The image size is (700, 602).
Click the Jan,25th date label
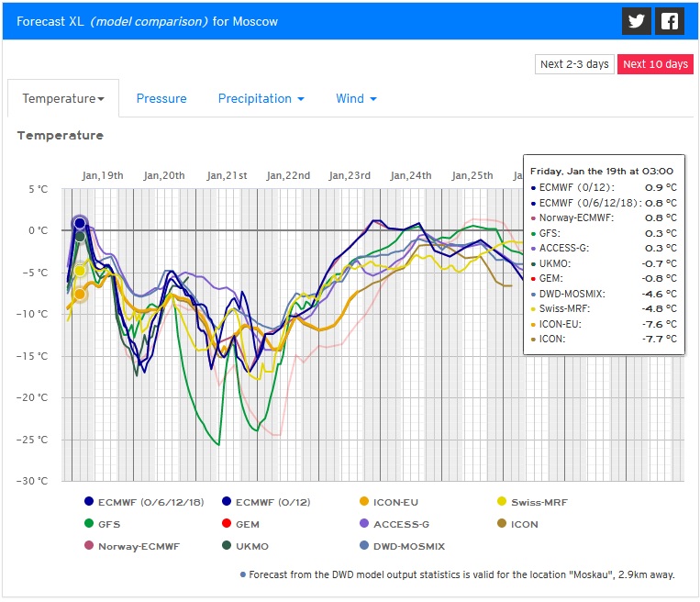click(x=472, y=175)
